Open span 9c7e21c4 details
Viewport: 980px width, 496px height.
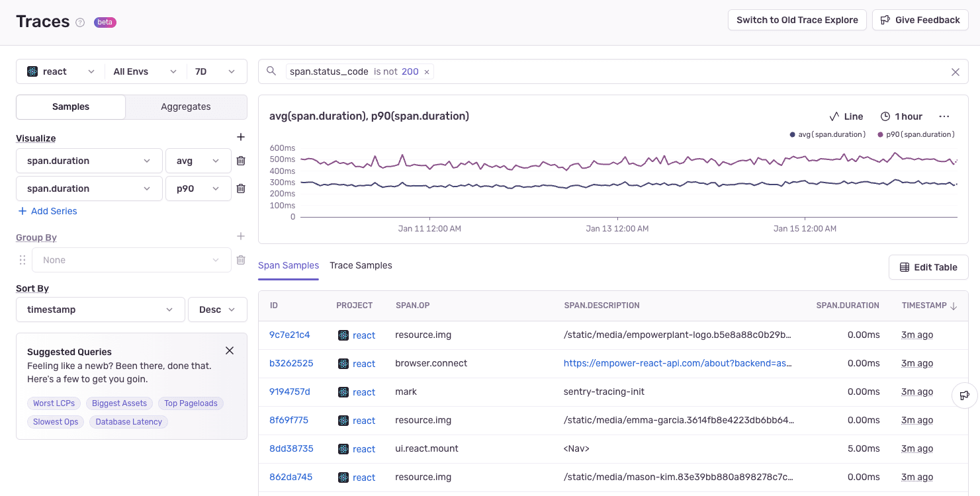[290, 335]
